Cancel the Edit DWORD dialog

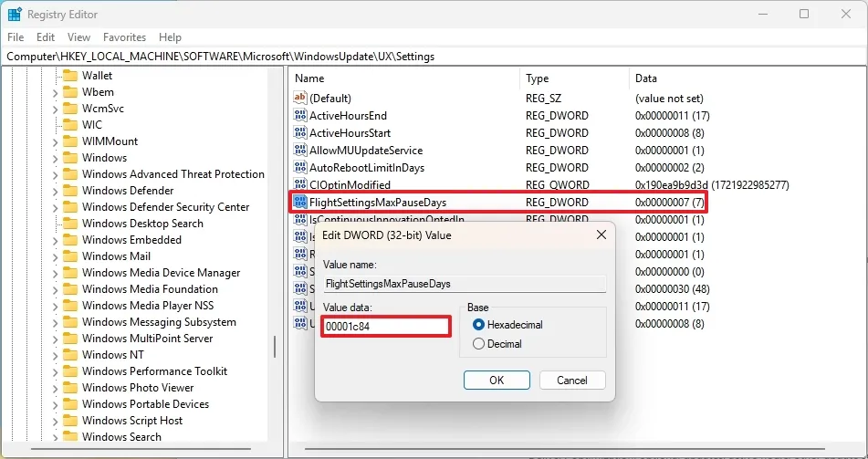pyautogui.click(x=572, y=380)
